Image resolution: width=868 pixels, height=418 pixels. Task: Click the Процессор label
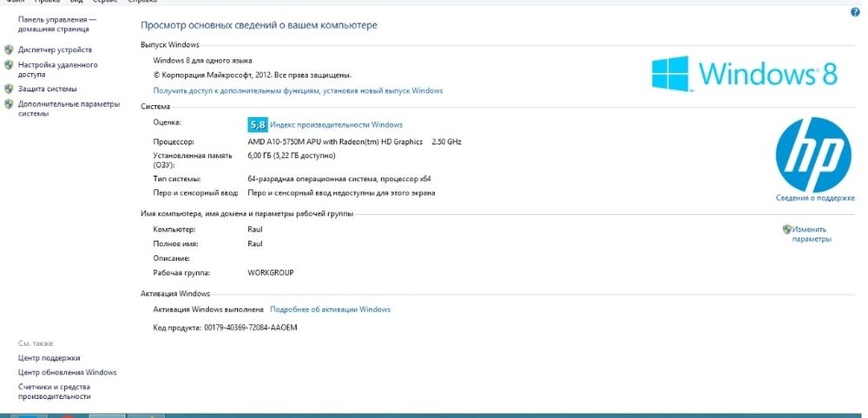click(174, 141)
